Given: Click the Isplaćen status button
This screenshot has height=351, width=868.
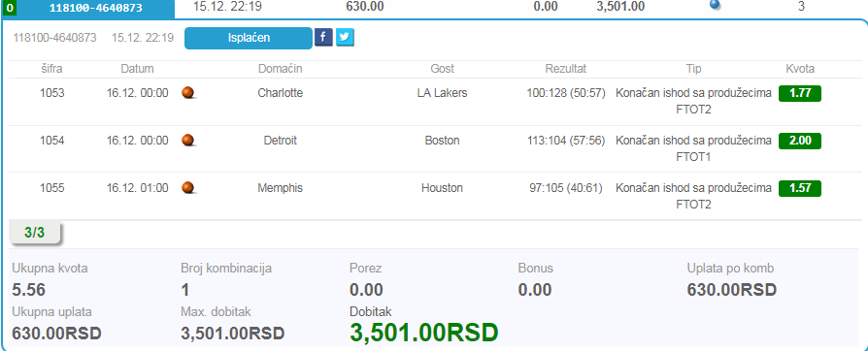Looking at the screenshot, I should (249, 38).
